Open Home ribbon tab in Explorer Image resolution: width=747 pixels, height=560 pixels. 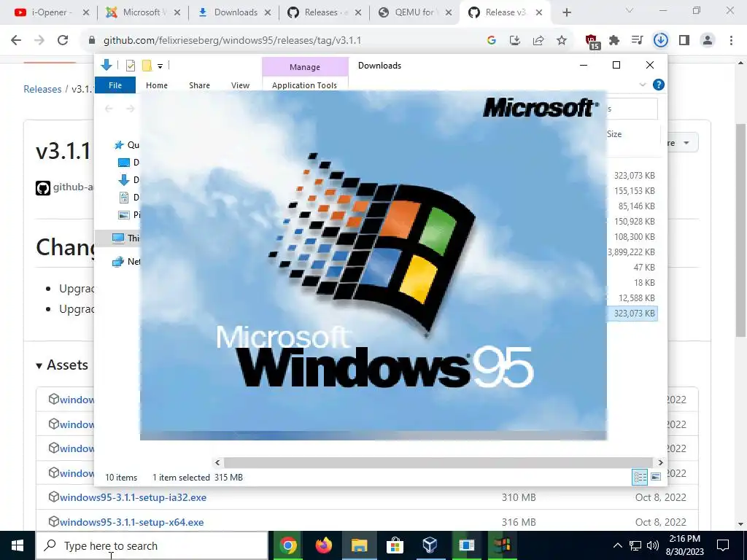click(157, 85)
